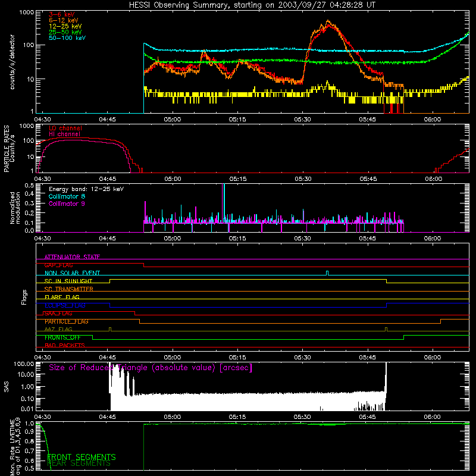Click the Collimator 8 legend label
Screen dimensions: 476x476
(x=67, y=196)
